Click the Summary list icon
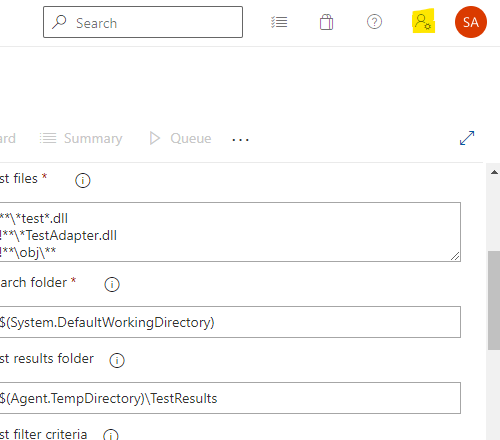 tap(48, 138)
